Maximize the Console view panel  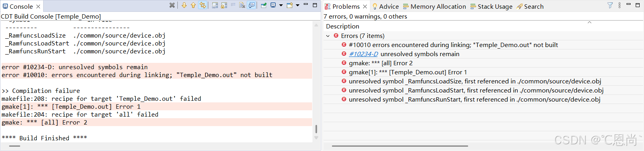(315, 5)
